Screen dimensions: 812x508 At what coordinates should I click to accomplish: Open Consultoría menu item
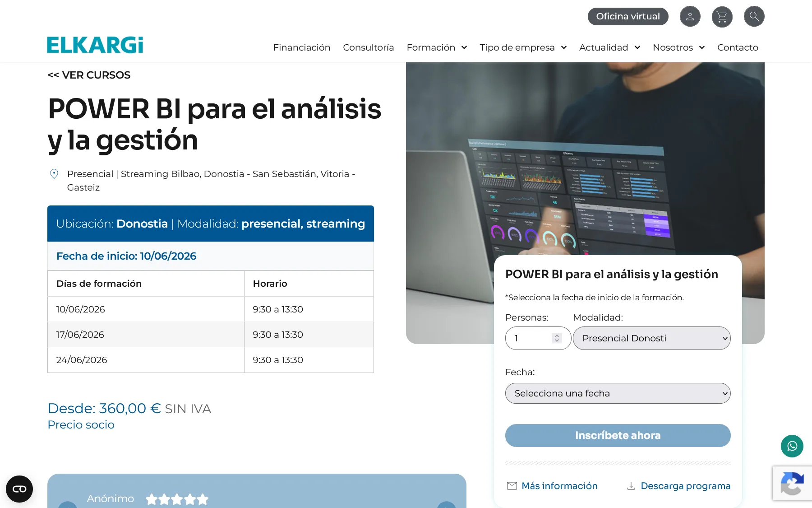point(368,47)
